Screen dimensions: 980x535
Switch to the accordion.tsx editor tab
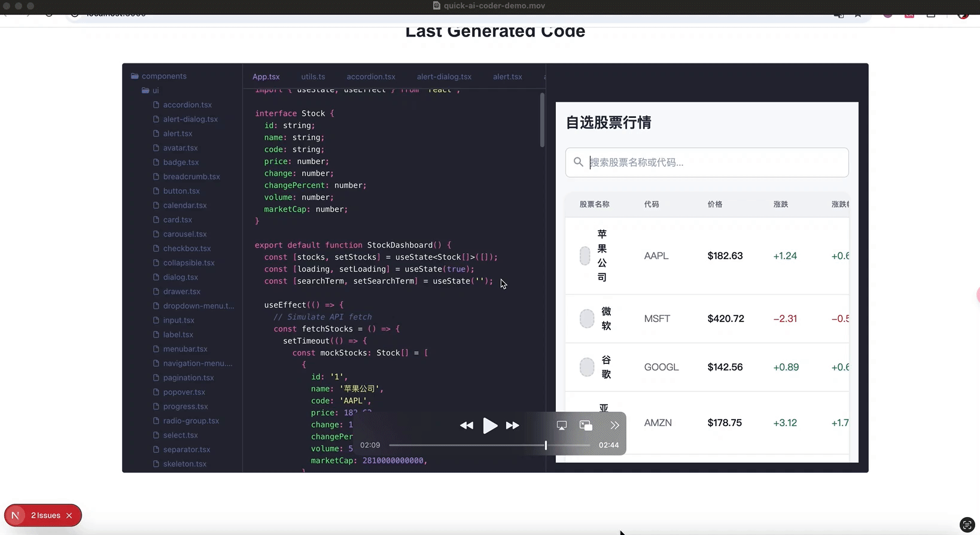371,77
